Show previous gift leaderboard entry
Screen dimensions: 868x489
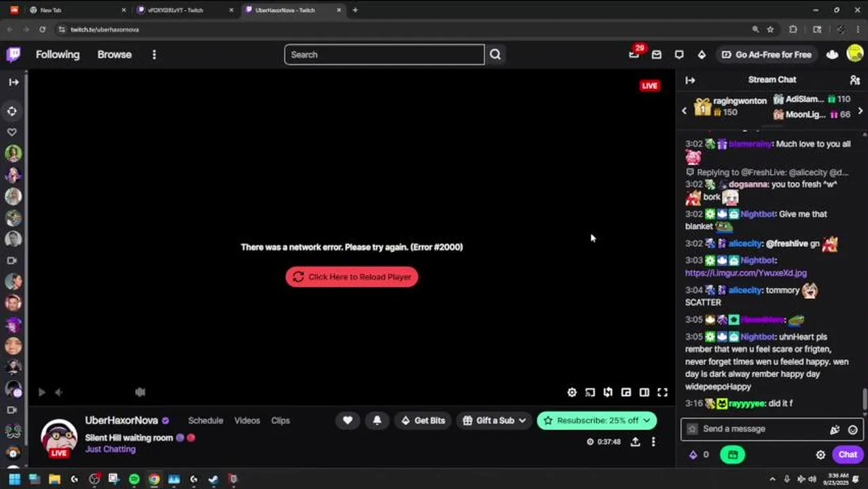pos(684,111)
